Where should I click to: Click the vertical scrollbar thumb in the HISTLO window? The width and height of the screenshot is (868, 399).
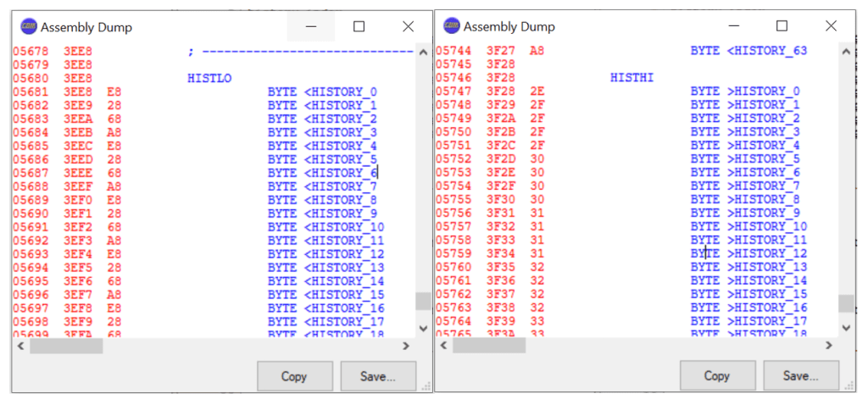pos(422,302)
